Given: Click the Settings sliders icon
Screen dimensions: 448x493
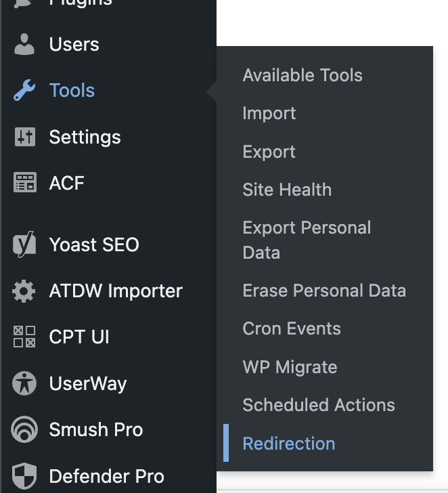Looking at the screenshot, I should (x=24, y=137).
